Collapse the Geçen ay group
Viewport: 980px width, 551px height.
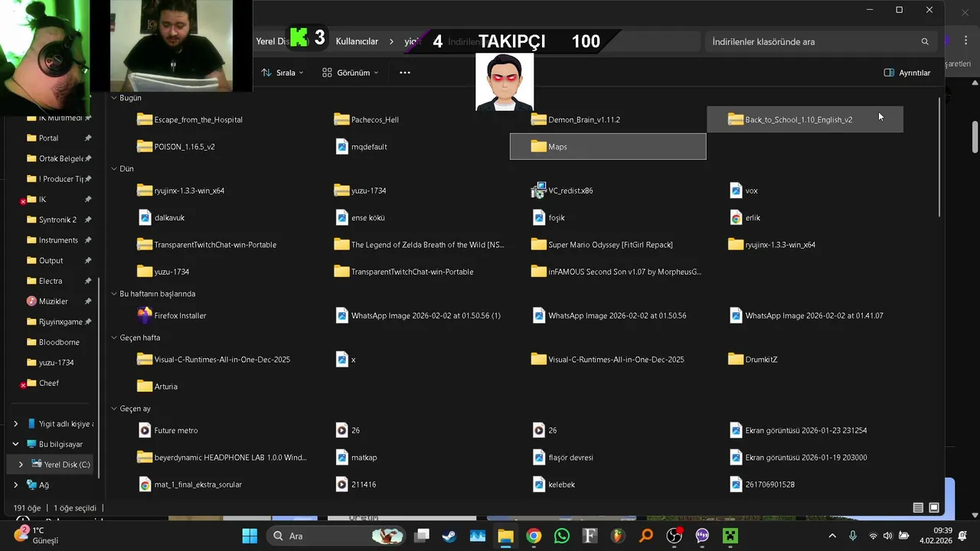(113, 409)
